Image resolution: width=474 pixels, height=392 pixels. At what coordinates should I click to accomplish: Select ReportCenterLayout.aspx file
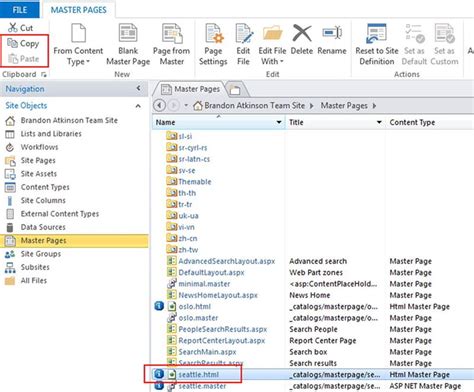[222, 340]
